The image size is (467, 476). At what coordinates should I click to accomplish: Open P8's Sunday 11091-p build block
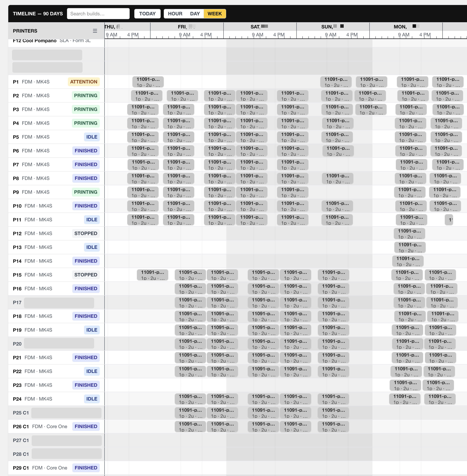click(338, 179)
